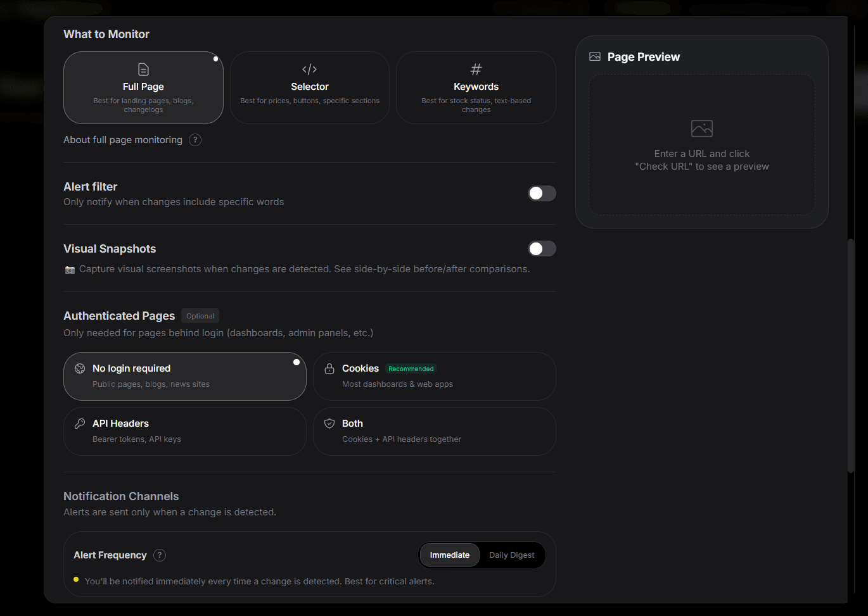Screen dimensions: 868x616
Task: Click the Keywords hash icon
Action: pos(476,69)
